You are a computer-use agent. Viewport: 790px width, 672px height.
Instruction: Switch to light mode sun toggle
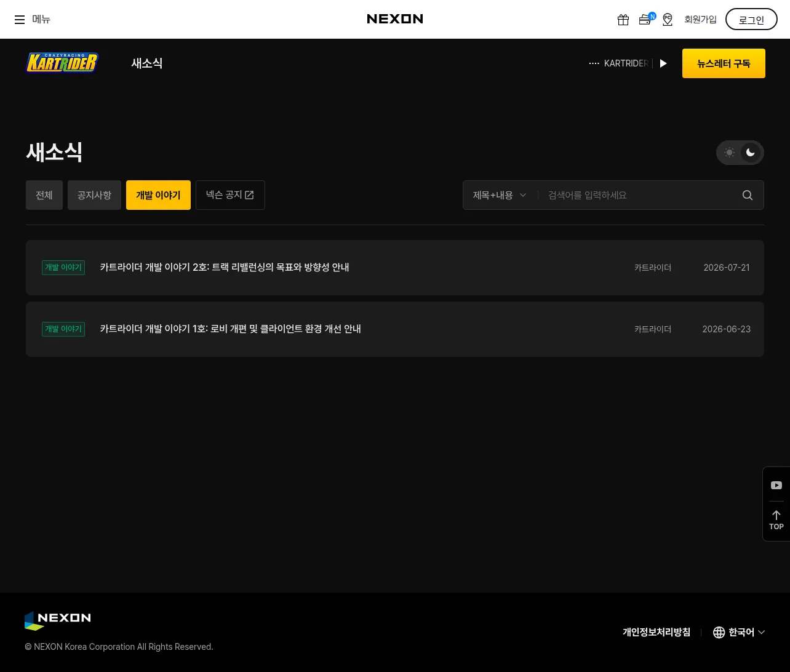(x=730, y=153)
